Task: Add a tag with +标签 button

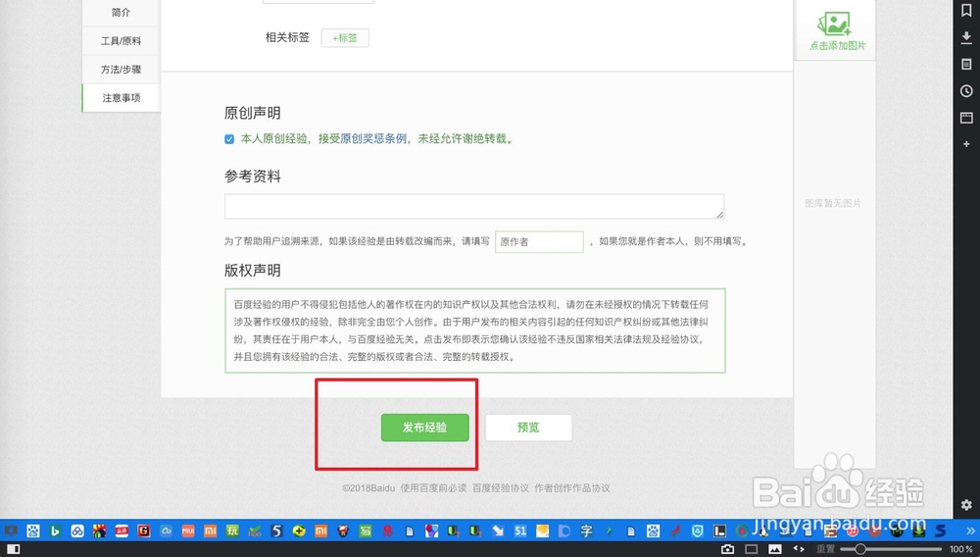Action: [x=345, y=38]
